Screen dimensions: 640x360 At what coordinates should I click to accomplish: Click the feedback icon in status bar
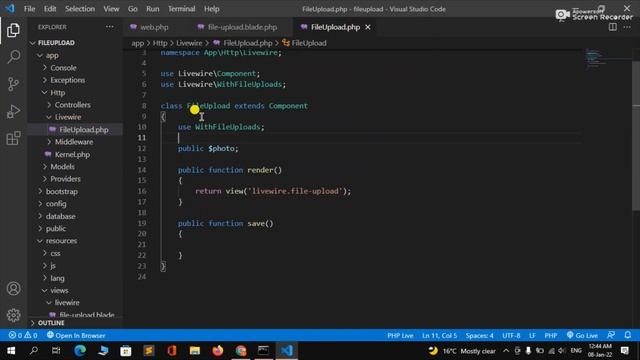pos(611,335)
